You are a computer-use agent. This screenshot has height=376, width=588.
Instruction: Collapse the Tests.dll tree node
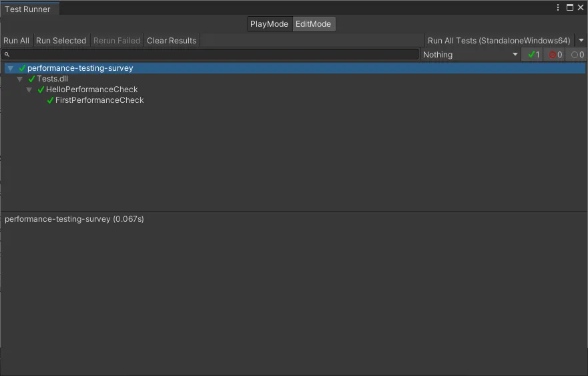click(19, 79)
